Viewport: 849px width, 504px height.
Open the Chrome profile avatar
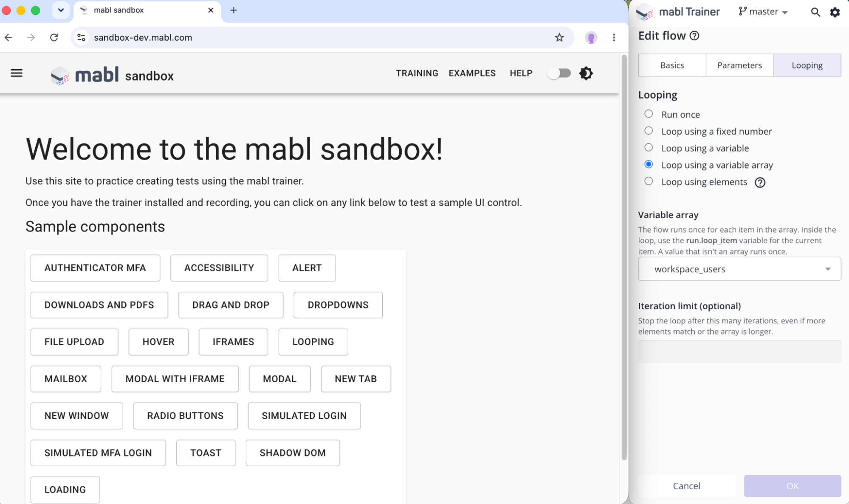point(591,37)
